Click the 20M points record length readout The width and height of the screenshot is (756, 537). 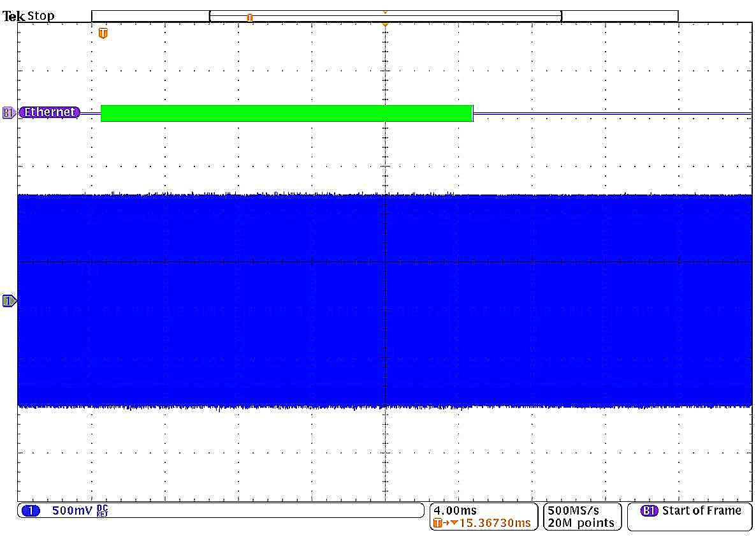tap(581, 523)
